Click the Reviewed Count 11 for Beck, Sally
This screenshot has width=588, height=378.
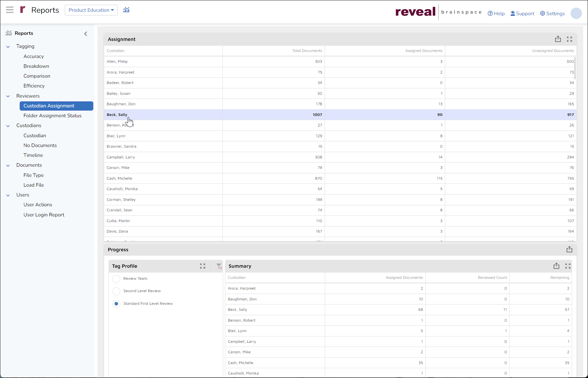pyautogui.click(x=505, y=310)
